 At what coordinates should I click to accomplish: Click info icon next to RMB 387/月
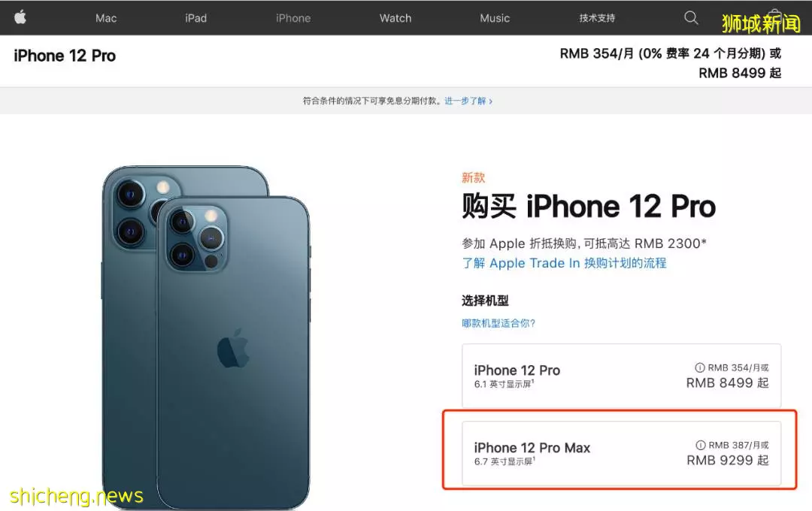pyautogui.click(x=700, y=446)
